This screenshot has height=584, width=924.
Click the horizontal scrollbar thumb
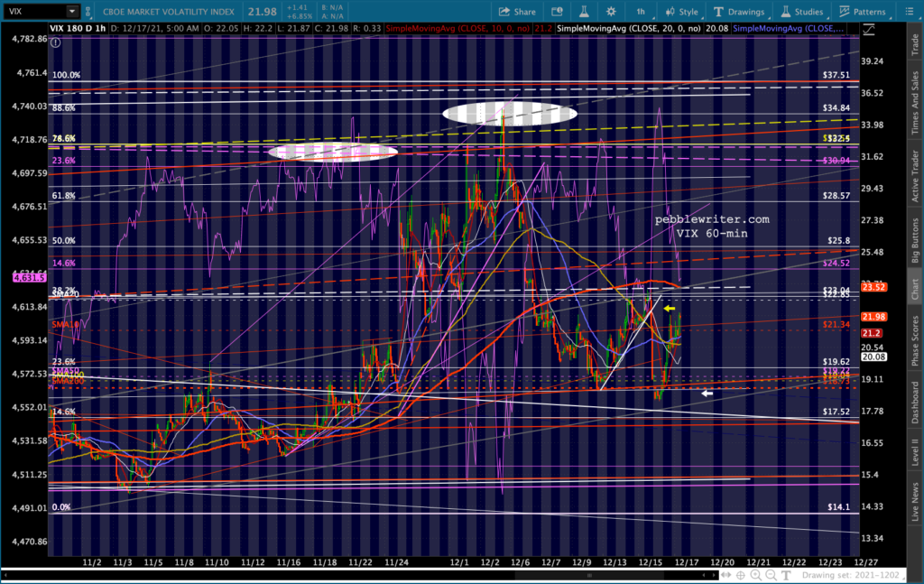pyautogui.click(x=589, y=575)
